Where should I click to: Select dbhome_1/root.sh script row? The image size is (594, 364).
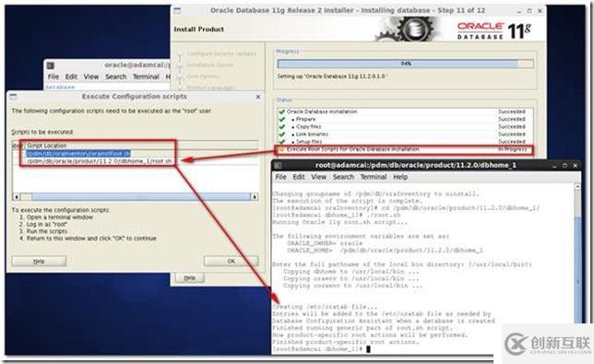(x=99, y=161)
